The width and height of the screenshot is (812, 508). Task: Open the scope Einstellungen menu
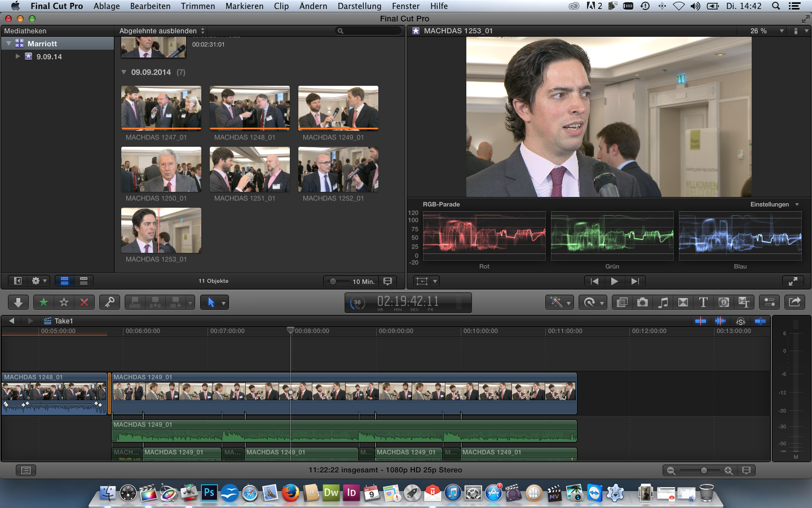pyautogui.click(x=774, y=204)
